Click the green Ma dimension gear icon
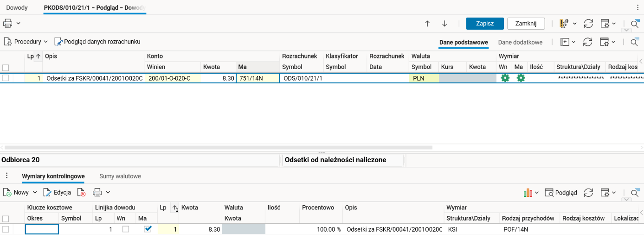Viewport: 644px width, 252px height. (521, 78)
